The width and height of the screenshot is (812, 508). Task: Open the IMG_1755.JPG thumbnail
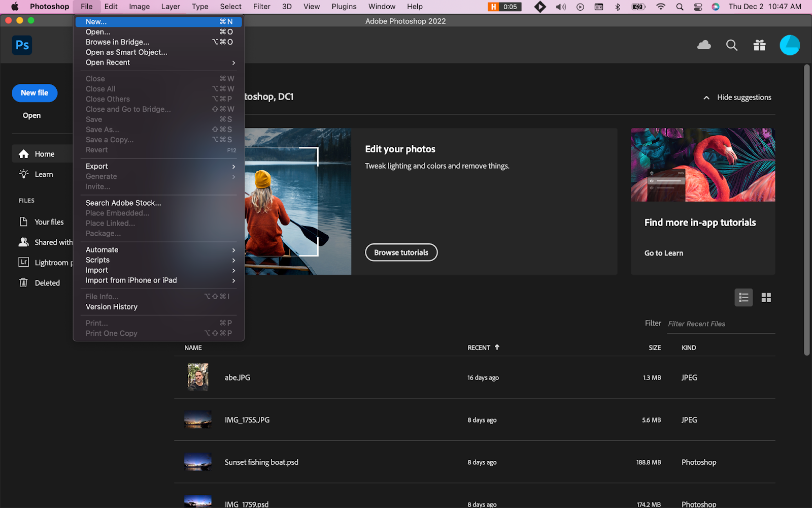tap(197, 420)
